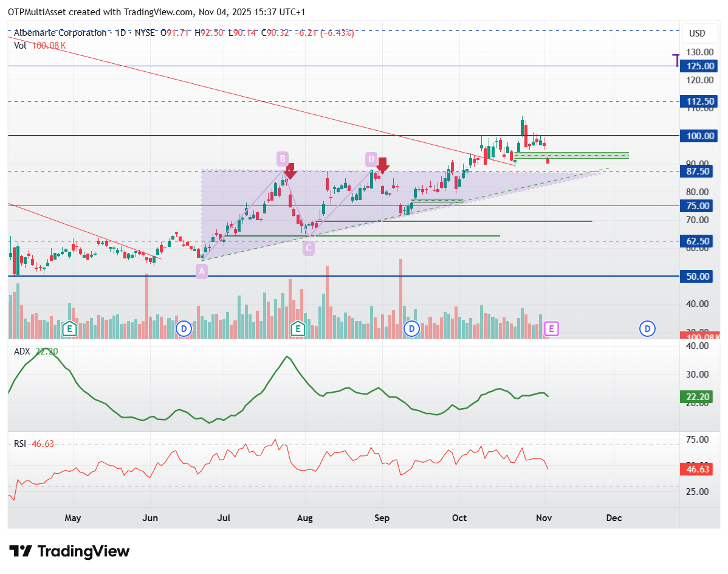This screenshot has width=728, height=574.
Task: Select pattern point label C
Action: pos(308,248)
